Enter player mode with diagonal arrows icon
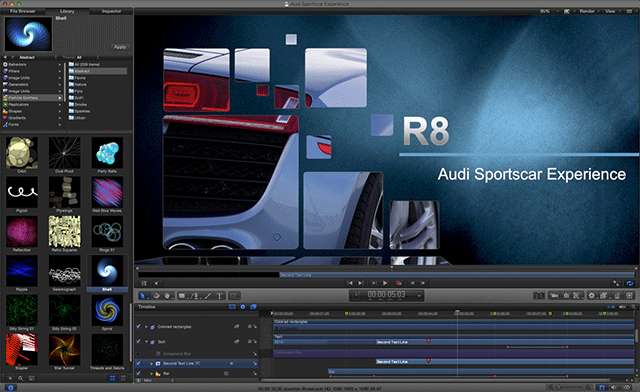Screen dimensions: 640x392 tap(616, 283)
